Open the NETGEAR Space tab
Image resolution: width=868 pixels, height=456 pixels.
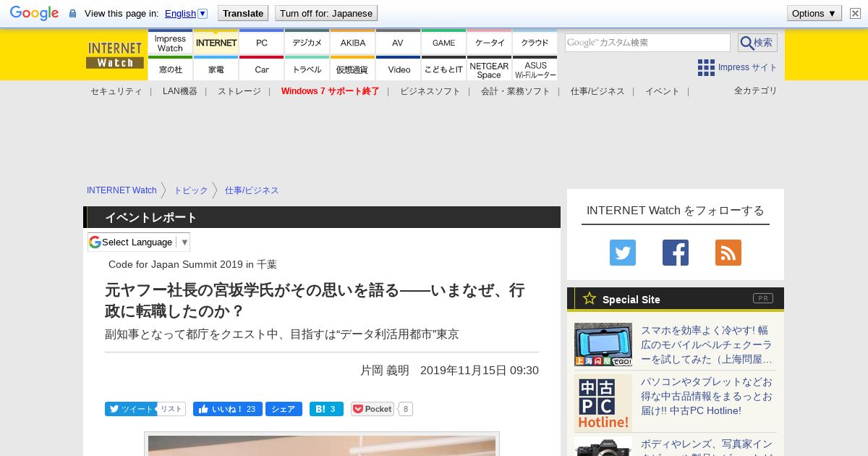coord(489,69)
